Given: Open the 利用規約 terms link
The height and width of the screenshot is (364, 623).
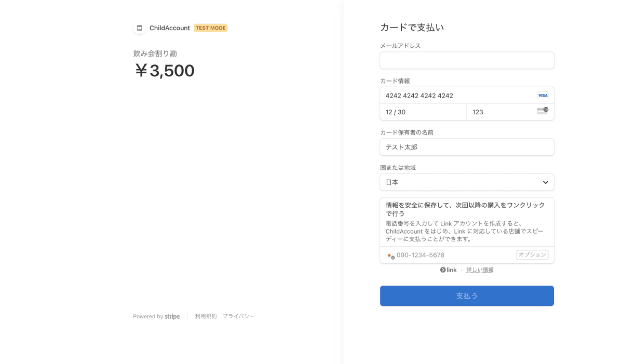Looking at the screenshot, I should (x=206, y=316).
